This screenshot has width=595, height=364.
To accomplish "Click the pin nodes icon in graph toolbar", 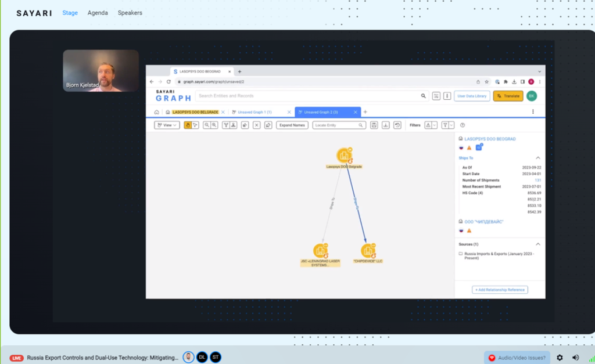I will pyautogui.click(x=268, y=125).
